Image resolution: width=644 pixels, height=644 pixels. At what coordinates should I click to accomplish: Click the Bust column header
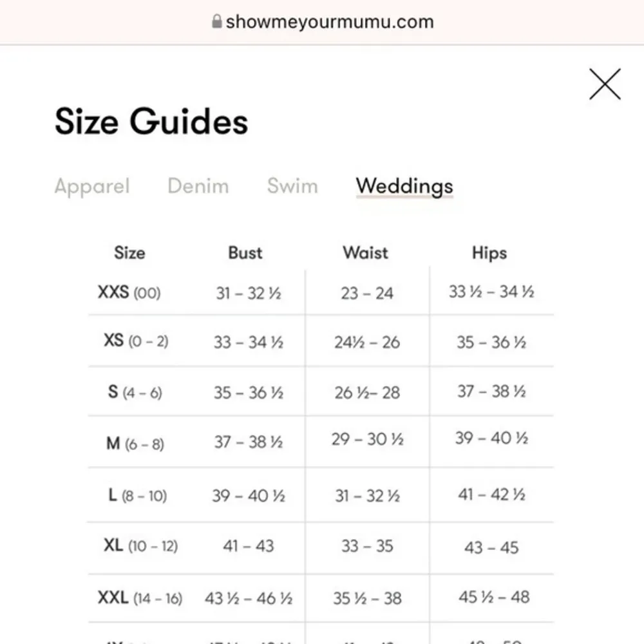(x=245, y=252)
